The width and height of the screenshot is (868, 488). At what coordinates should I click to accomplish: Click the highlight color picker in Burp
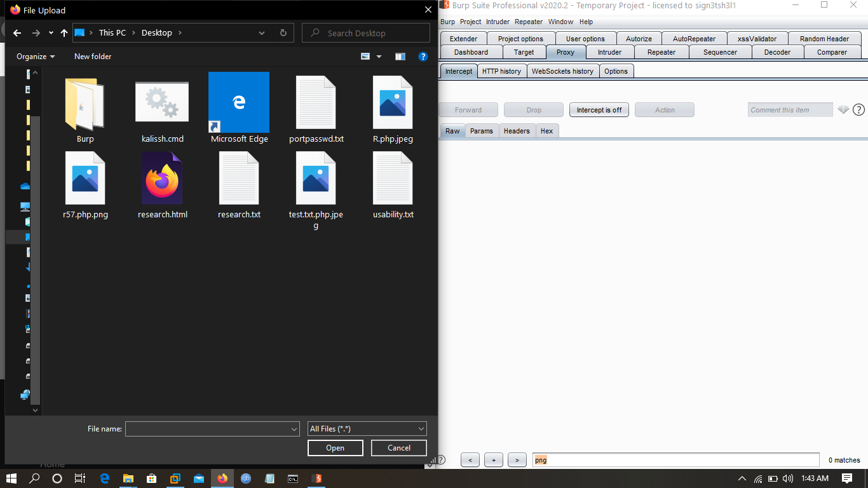click(843, 110)
